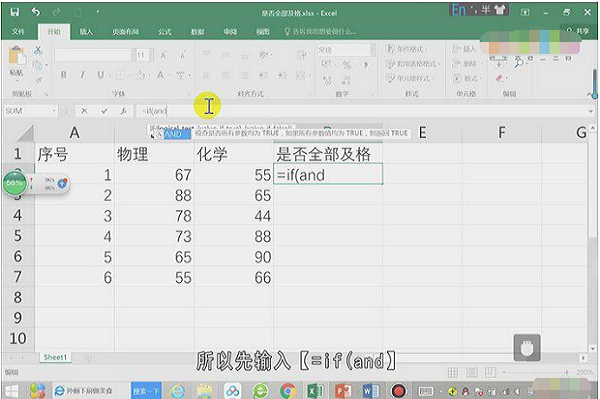Toggle Underline formatting
This screenshot has height=399, width=600.
click(100, 75)
